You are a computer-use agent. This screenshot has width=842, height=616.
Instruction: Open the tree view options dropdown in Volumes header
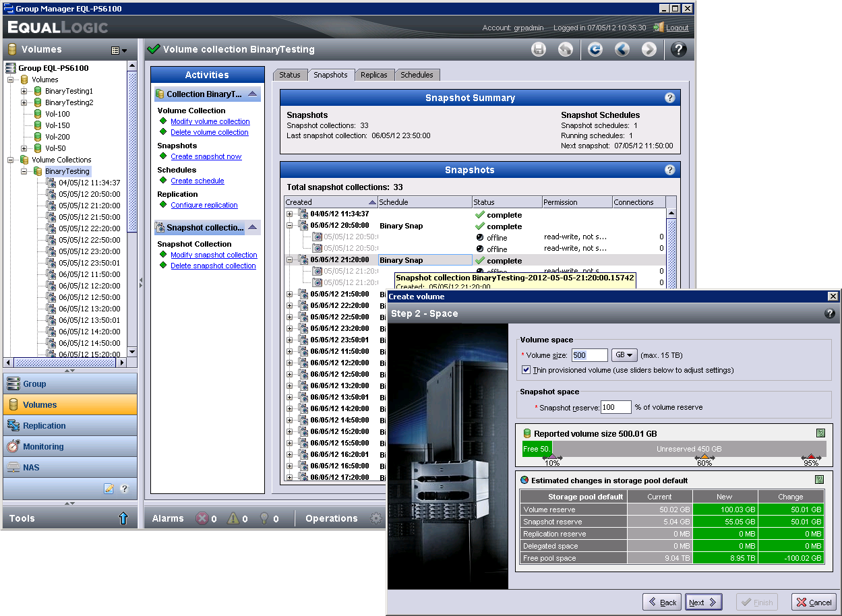coord(119,50)
